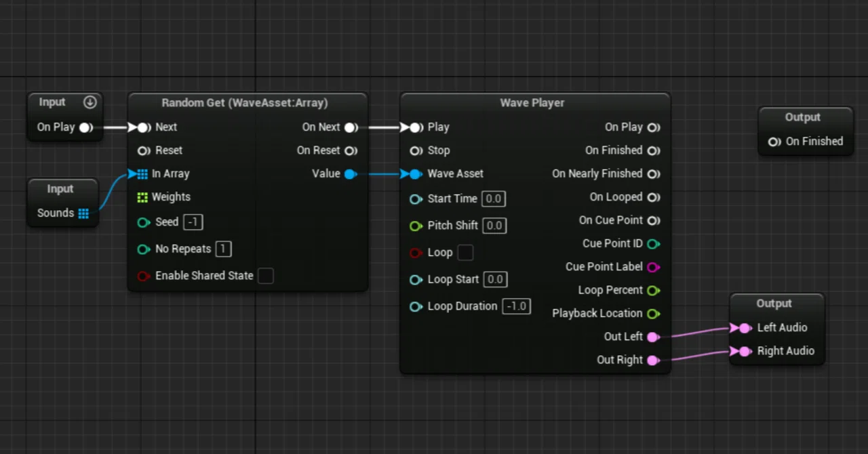This screenshot has height=454, width=868.
Task: Select the On Finished Output node
Action: click(806, 131)
